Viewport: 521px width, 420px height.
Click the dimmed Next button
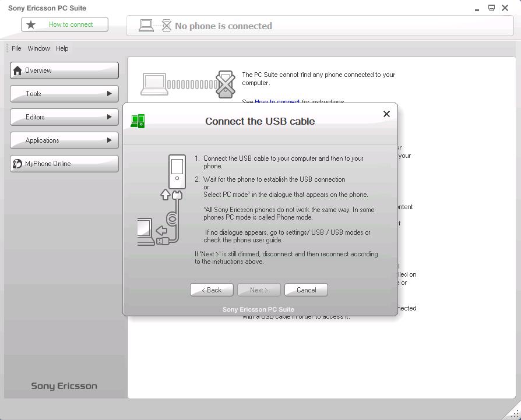point(259,290)
